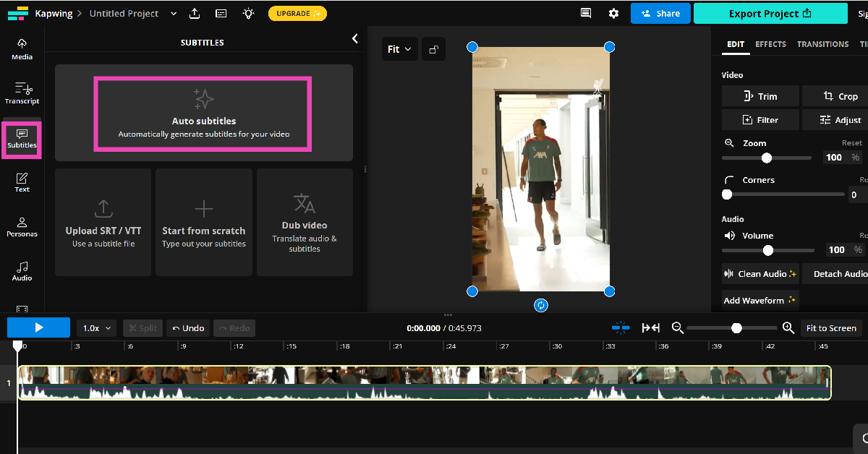Click the lightbulb tips icon

248,13
